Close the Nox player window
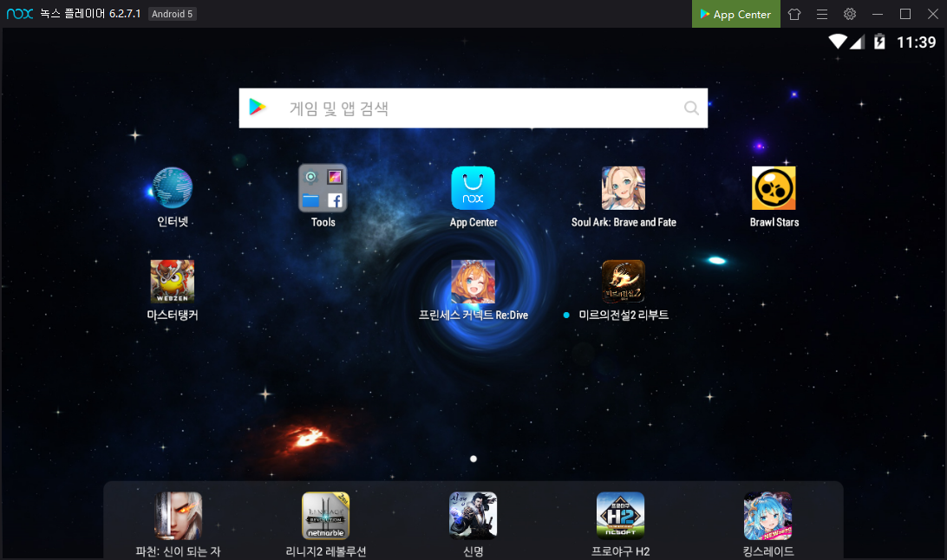Image resolution: width=947 pixels, height=560 pixels. 933,14
